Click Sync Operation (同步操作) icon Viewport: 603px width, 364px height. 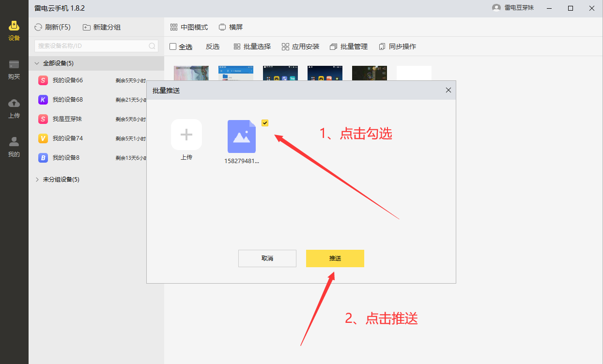382,46
